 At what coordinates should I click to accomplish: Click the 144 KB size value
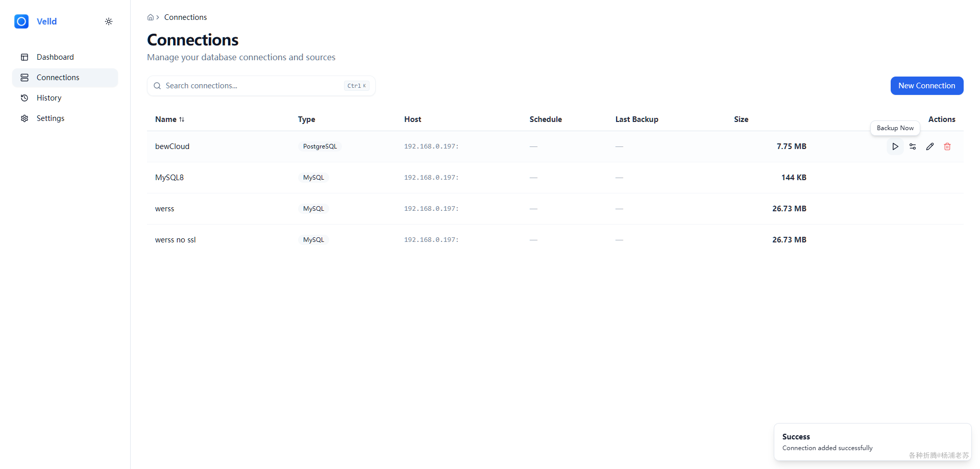pos(794,178)
